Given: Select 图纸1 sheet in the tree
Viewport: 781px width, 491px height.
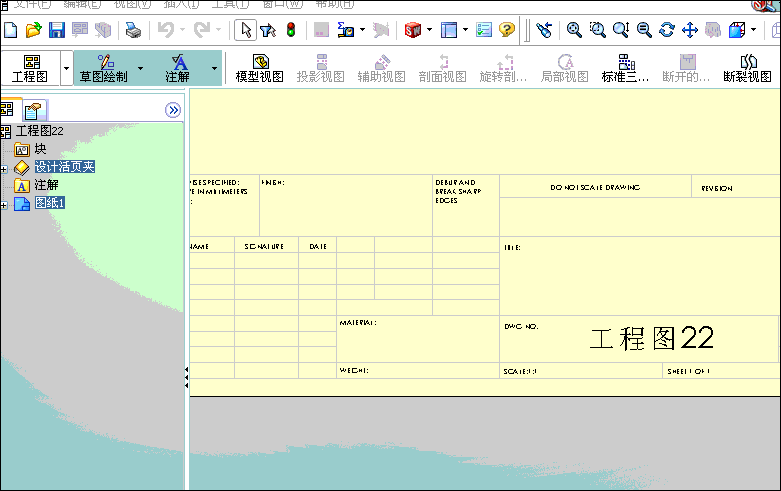Looking at the screenshot, I should coord(50,203).
